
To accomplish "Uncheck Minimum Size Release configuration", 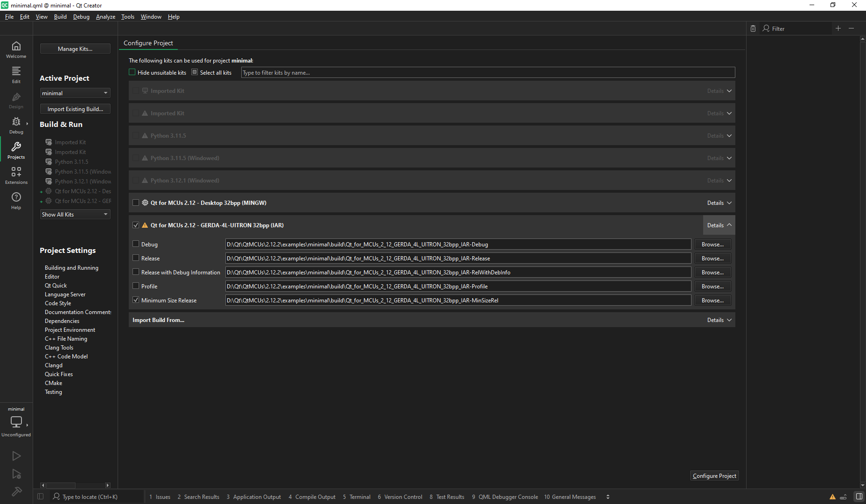I will coord(136,300).
